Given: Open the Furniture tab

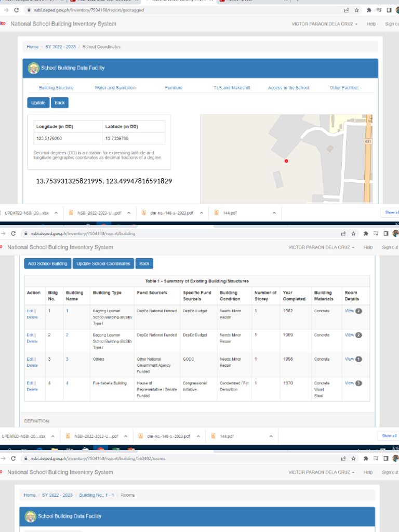Looking at the screenshot, I should pos(174,88).
